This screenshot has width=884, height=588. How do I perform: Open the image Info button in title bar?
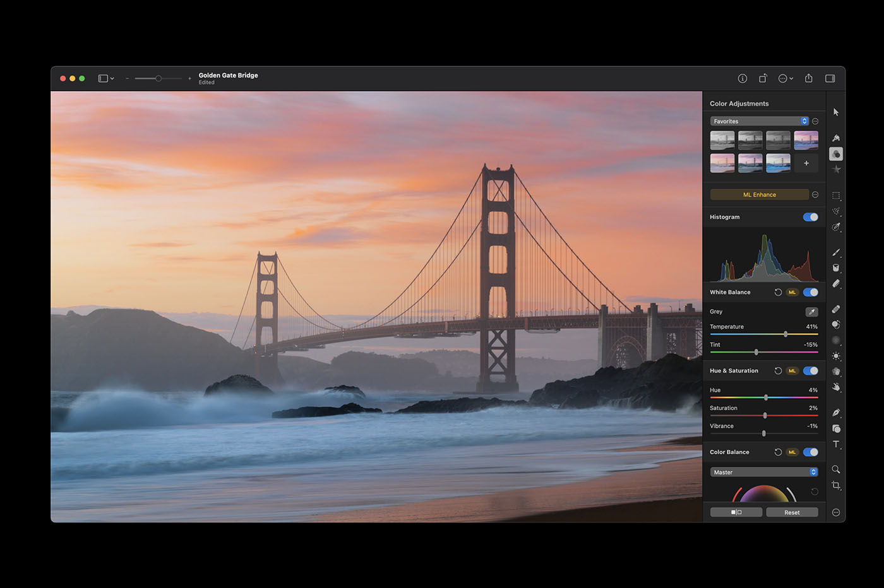[x=743, y=78]
